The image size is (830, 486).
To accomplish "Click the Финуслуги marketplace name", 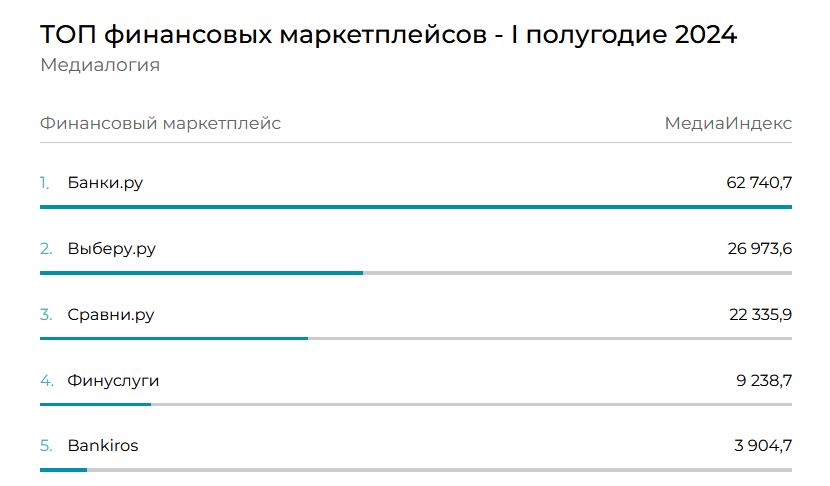I will [113, 381].
